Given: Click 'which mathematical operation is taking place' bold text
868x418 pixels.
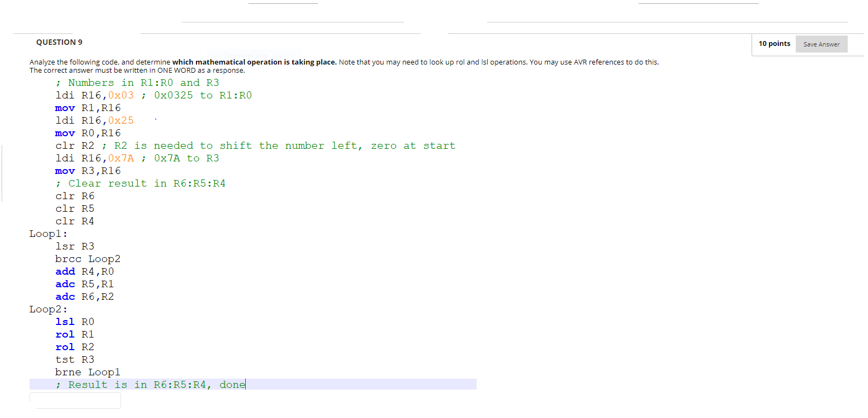Looking at the screenshot, I should click(254, 62).
